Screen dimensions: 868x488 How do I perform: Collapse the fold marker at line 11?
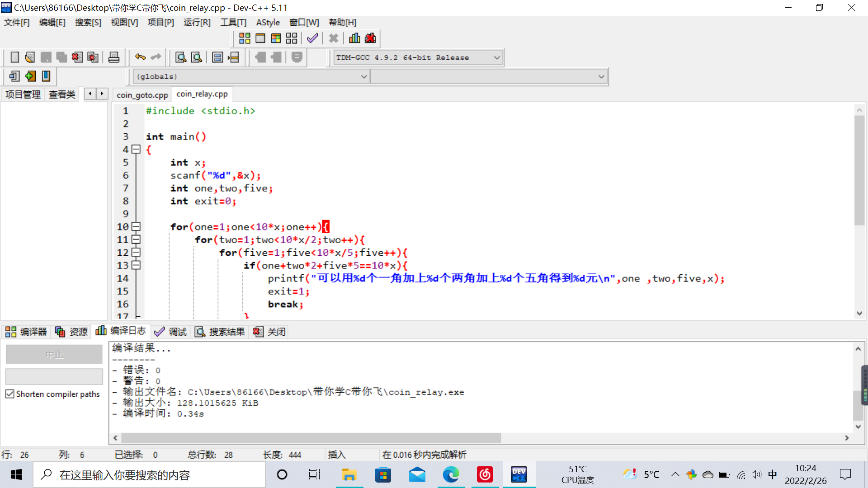pyautogui.click(x=136, y=239)
